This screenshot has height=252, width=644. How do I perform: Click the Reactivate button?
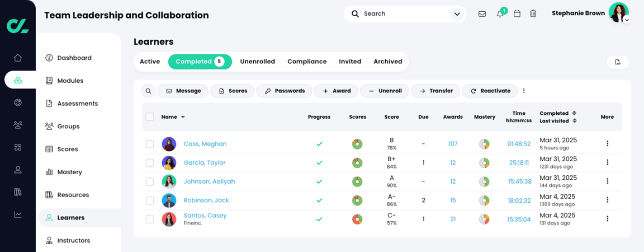[x=490, y=91]
